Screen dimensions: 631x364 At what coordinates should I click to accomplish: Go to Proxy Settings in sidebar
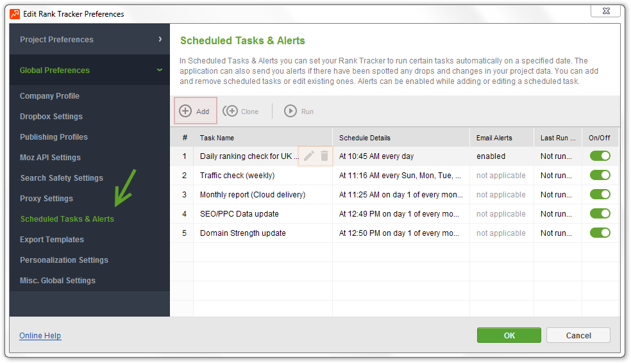[x=46, y=198]
